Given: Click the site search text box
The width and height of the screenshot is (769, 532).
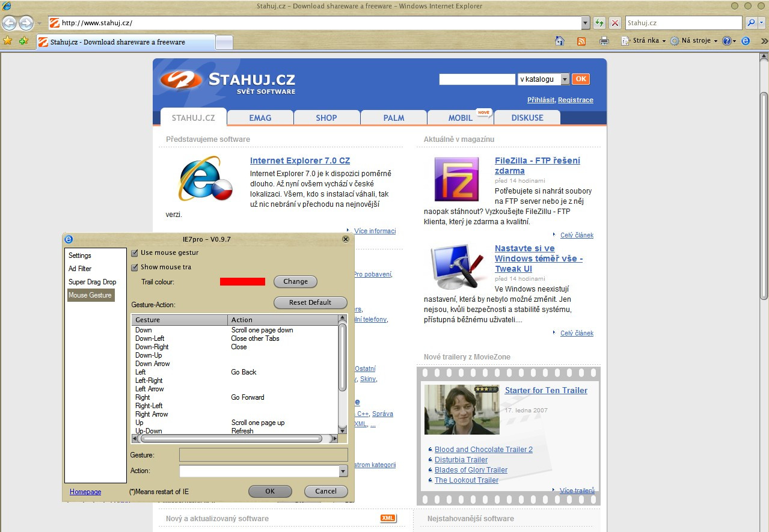Looking at the screenshot, I should 477,79.
